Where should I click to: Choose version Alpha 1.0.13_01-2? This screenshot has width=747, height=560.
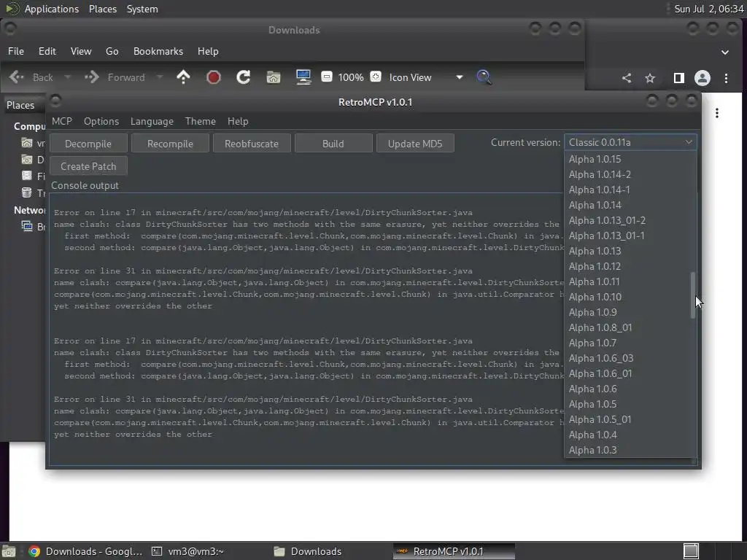coord(628,220)
